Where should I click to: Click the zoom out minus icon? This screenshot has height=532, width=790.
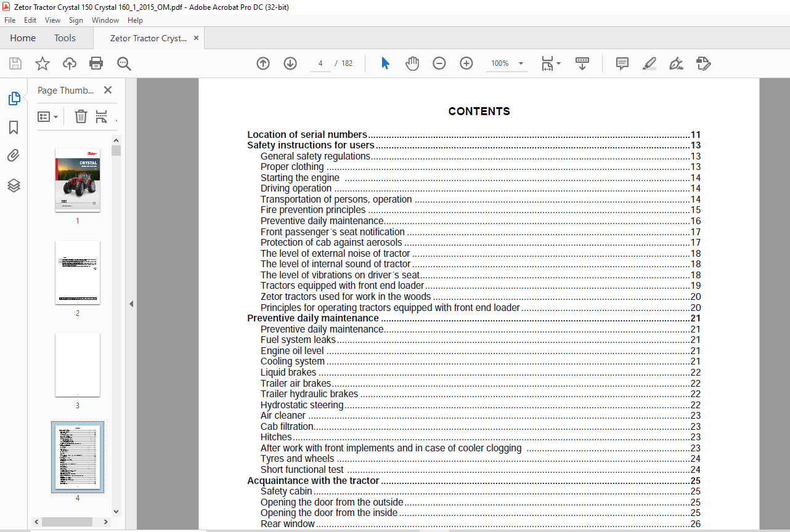tap(439, 63)
